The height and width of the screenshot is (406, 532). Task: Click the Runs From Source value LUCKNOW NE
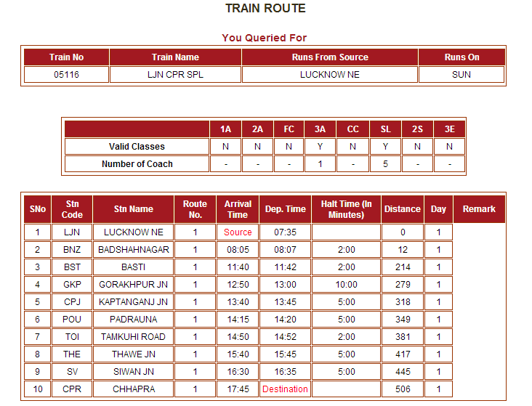click(330, 75)
